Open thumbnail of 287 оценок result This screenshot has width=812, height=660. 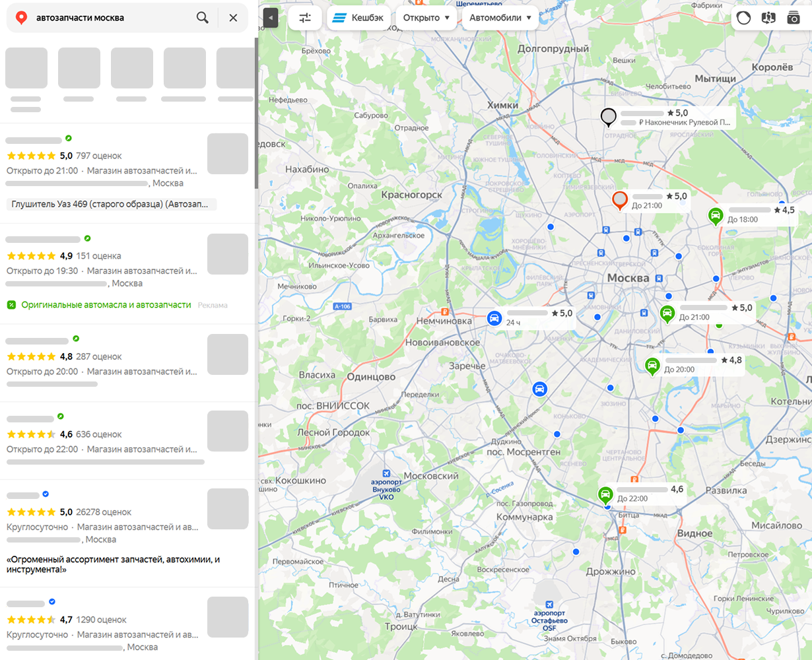click(x=228, y=354)
